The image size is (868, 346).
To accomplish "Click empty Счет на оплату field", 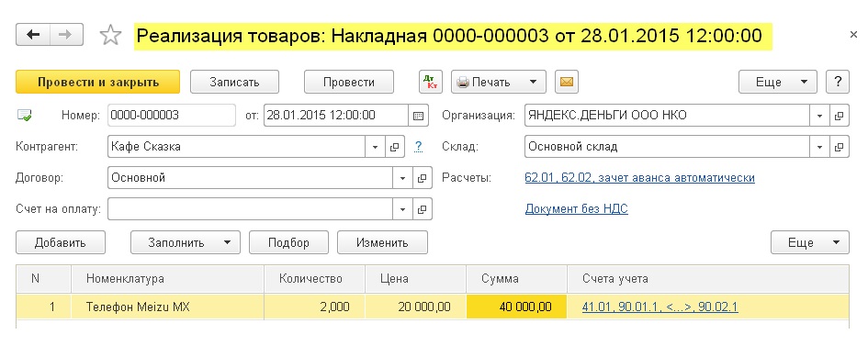I will tap(250, 209).
